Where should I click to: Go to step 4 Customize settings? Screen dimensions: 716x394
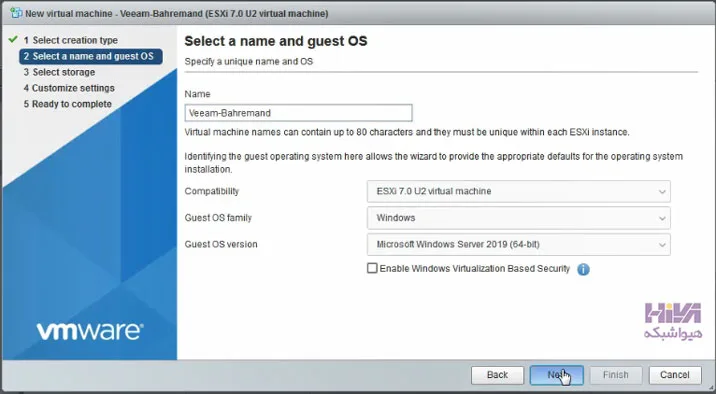point(69,88)
